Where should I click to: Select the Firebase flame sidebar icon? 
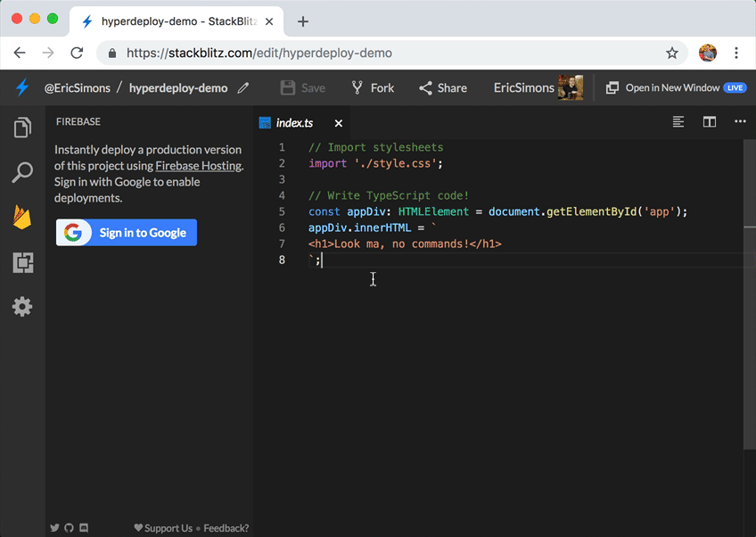pos(22,217)
